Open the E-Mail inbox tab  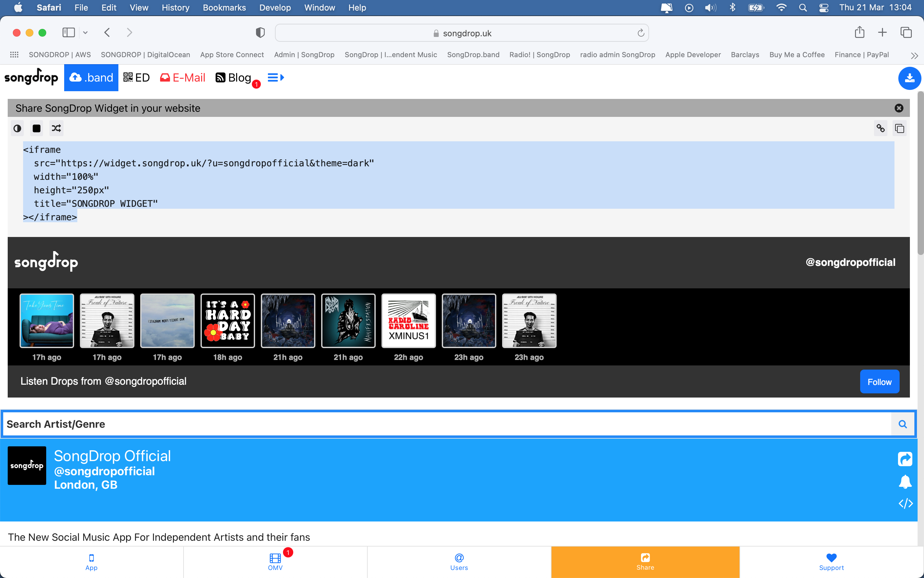point(183,78)
